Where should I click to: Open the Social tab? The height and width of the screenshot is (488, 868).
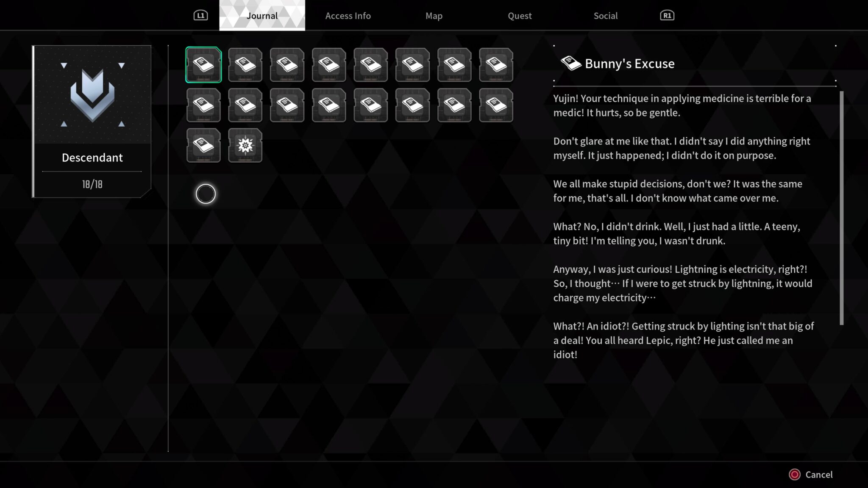605,16
